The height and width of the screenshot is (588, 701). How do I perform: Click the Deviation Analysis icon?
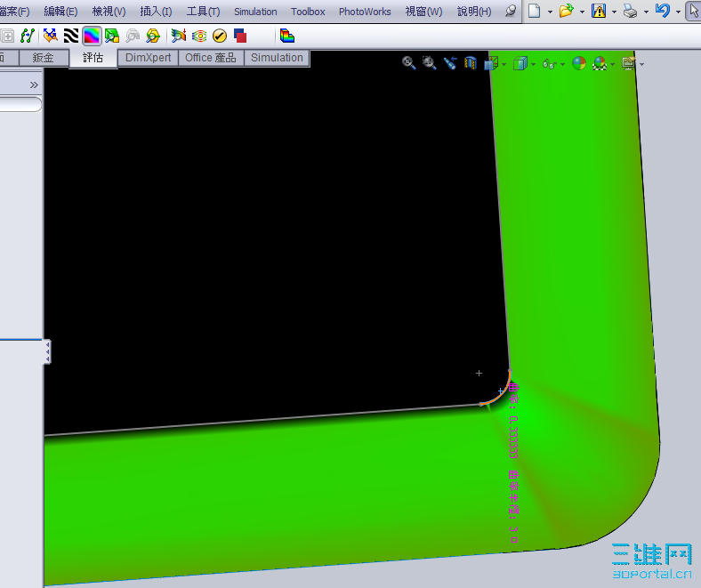pos(50,36)
